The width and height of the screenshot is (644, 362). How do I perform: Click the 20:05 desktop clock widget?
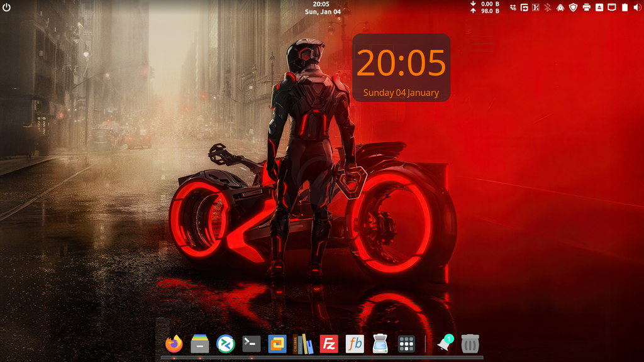[401, 63]
